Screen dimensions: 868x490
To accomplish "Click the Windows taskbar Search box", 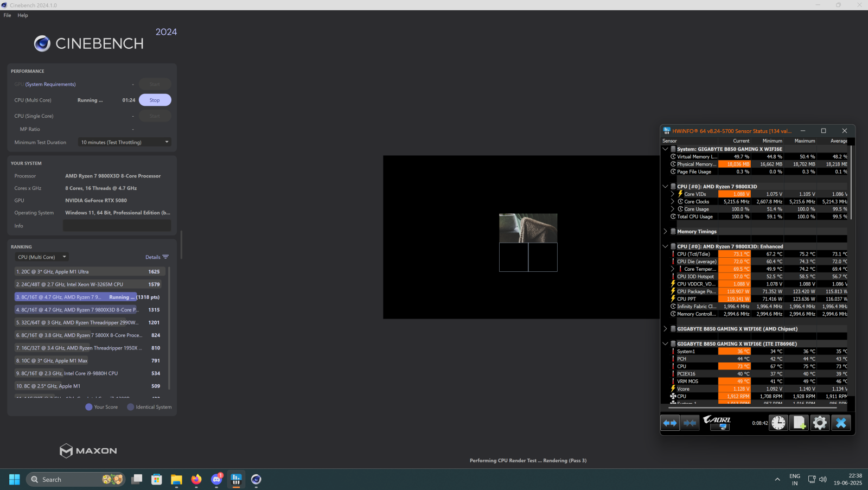I will pos(75,479).
